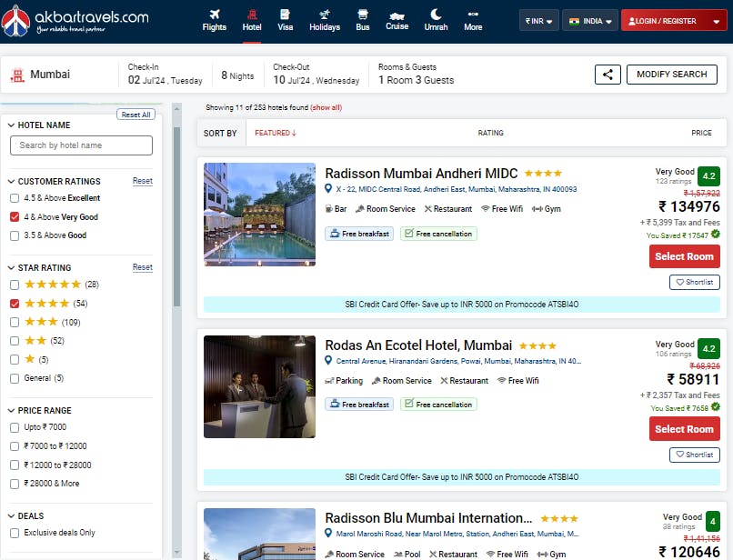
Task: Select Room for Rodas An Ecotel Hotel
Action: (685, 429)
